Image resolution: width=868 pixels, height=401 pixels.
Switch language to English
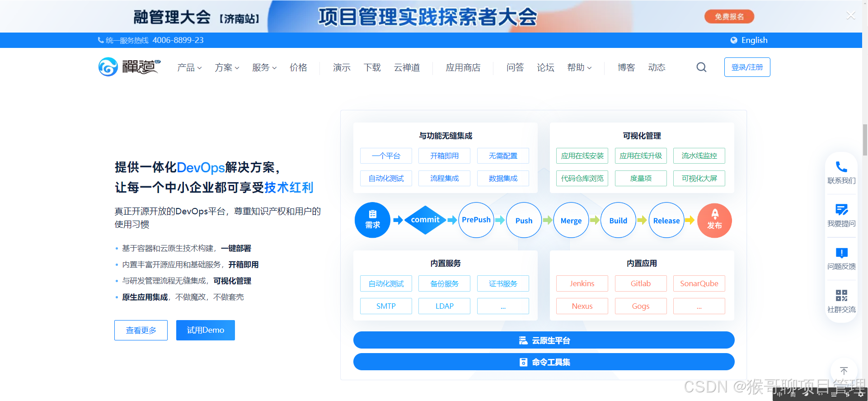coord(754,40)
